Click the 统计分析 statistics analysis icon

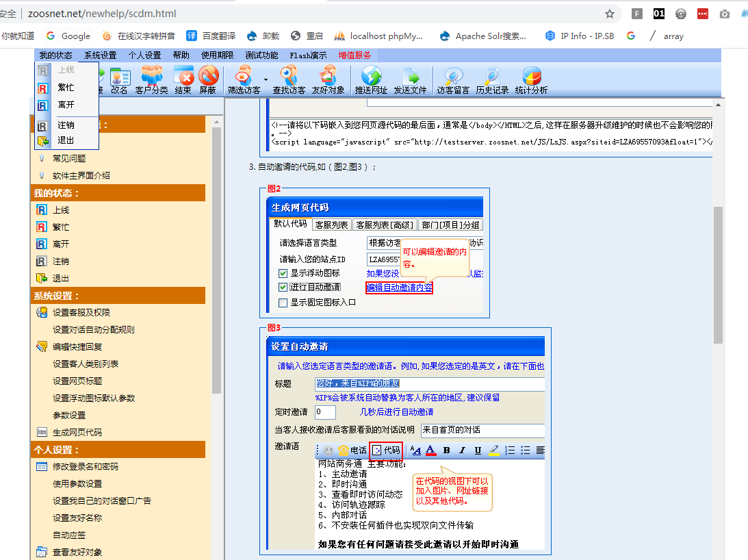pos(532,81)
